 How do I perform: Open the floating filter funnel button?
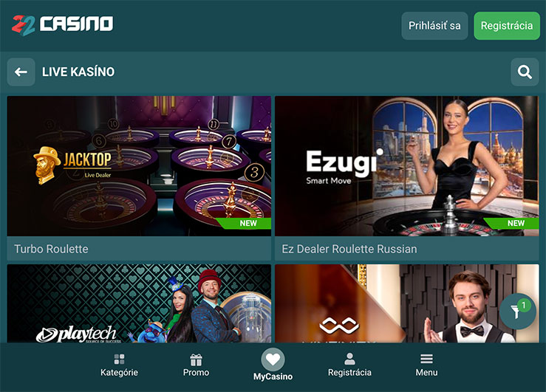[518, 311]
